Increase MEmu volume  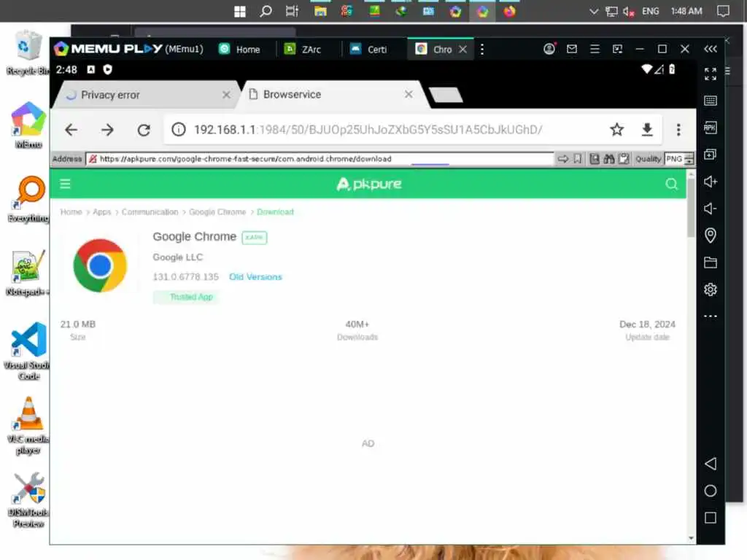[x=711, y=182]
